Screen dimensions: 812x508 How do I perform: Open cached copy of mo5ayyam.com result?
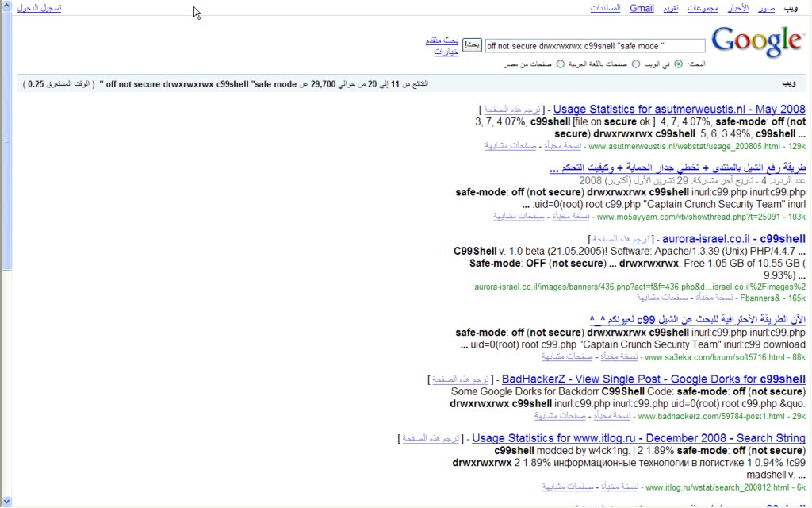tap(571, 217)
